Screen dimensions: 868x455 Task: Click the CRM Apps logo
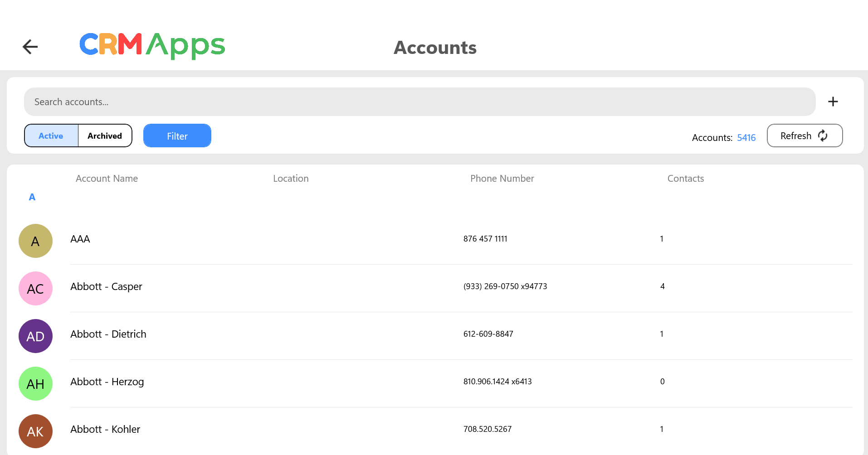click(152, 46)
